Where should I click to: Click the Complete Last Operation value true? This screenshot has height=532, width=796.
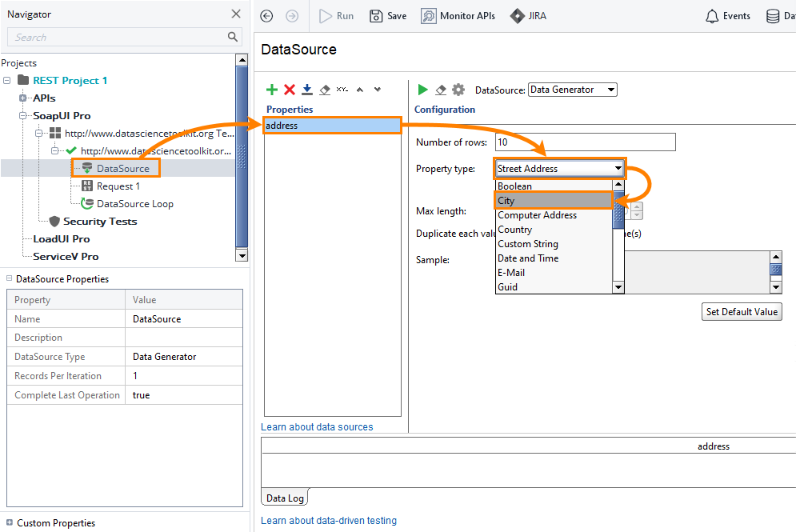(184, 395)
